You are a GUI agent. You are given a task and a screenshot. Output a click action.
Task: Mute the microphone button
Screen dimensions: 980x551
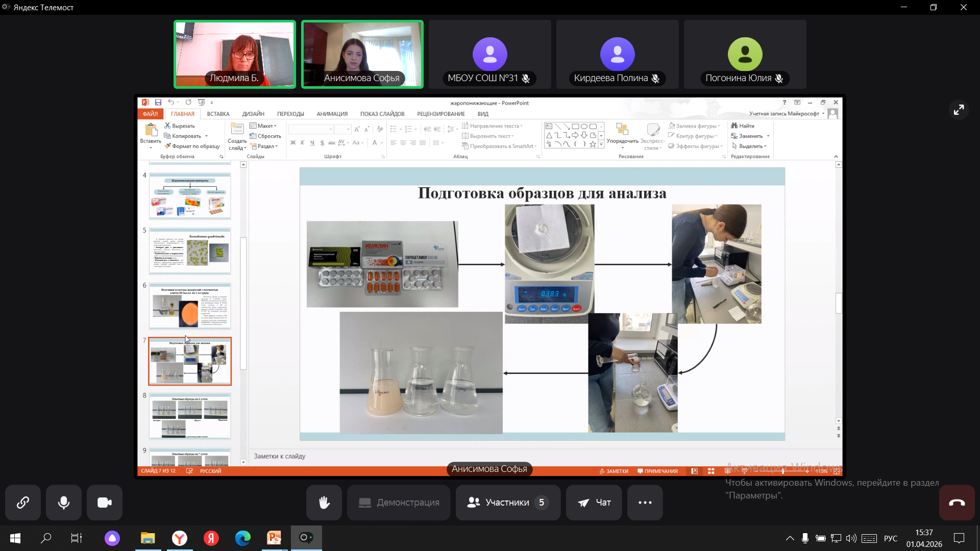click(64, 503)
